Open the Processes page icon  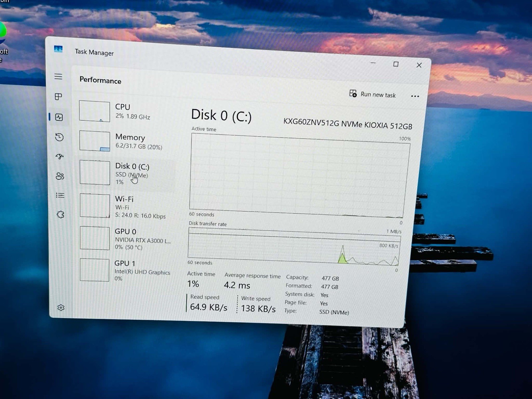(58, 96)
